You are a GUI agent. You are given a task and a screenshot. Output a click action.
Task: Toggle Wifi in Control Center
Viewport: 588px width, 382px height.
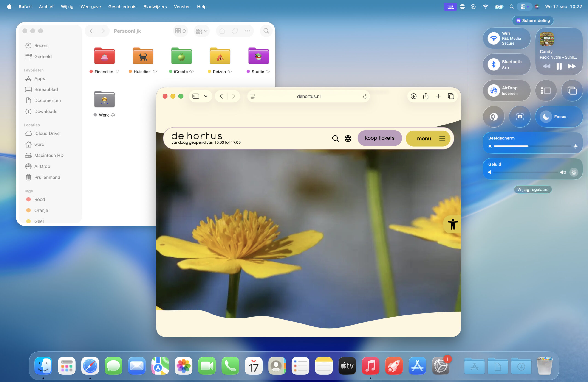494,39
